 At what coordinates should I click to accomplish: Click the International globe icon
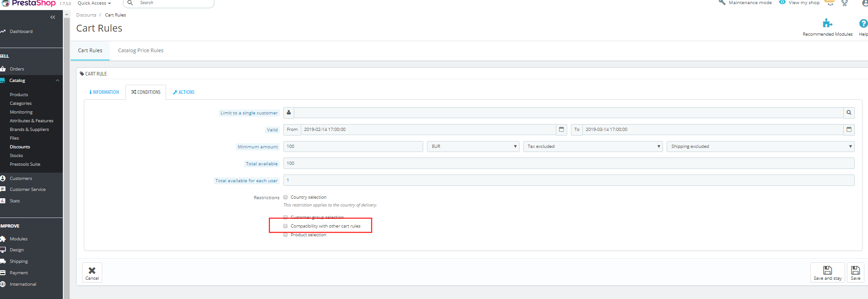pyautogui.click(x=3, y=284)
